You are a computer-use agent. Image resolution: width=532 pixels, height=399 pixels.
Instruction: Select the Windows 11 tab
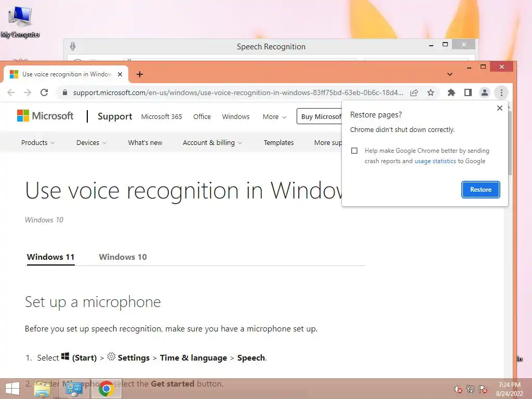pyautogui.click(x=50, y=257)
